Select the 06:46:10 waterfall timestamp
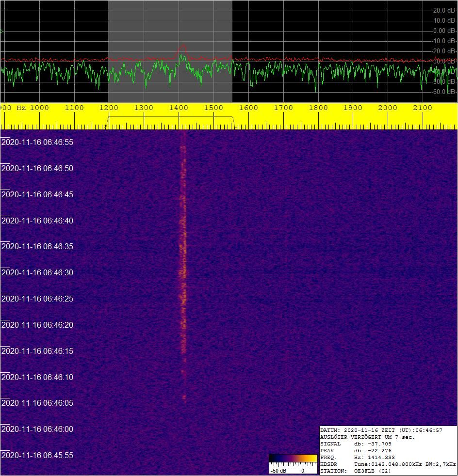 click(x=37, y=377)
